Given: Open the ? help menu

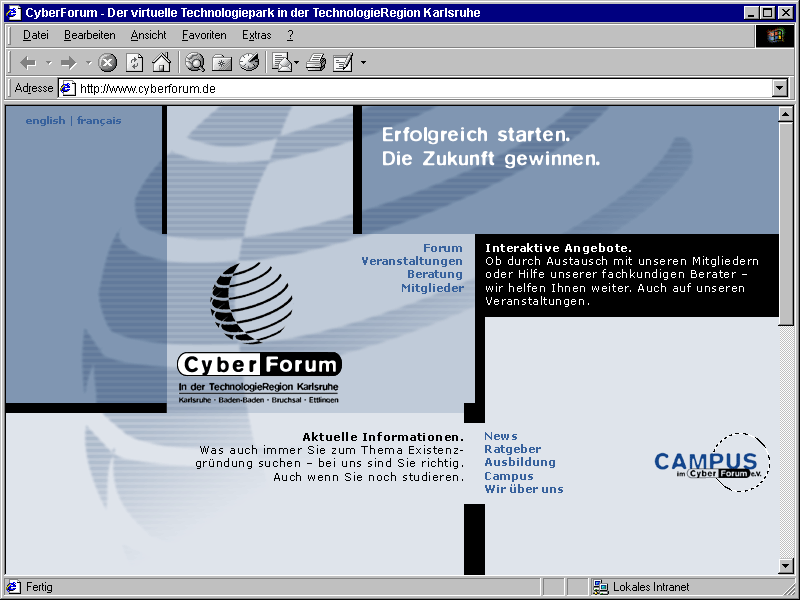Looking at the screenshot, I should click(290, 35).
